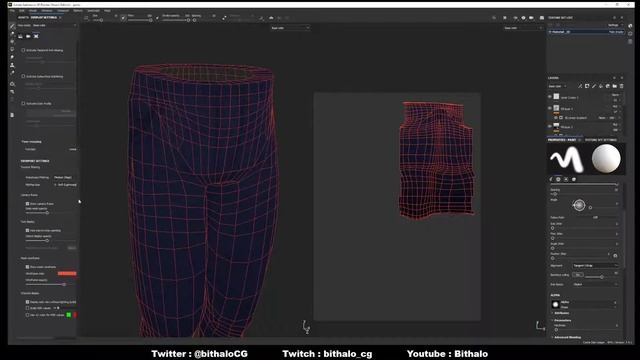
Task: Click the material sphere preview thumbnail
Action: [x=606, y=159]
